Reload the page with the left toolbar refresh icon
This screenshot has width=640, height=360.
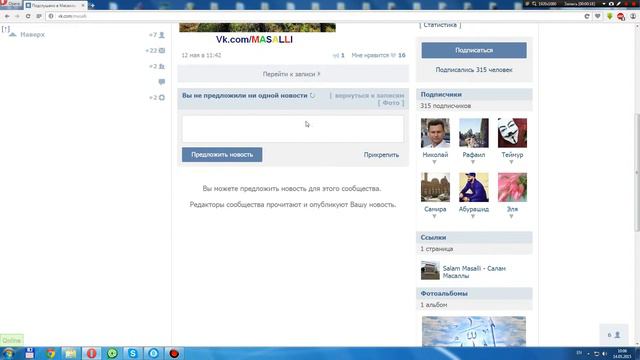coord(28,16)
